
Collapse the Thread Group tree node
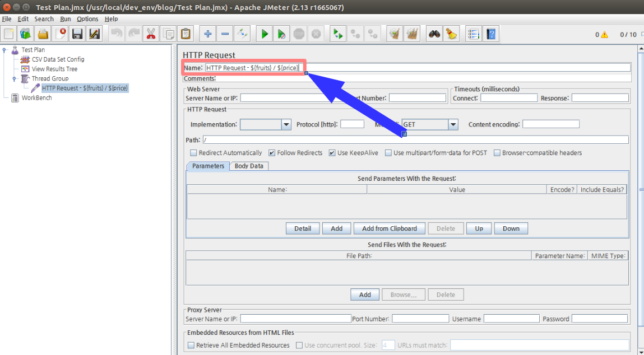click(15, 78)
